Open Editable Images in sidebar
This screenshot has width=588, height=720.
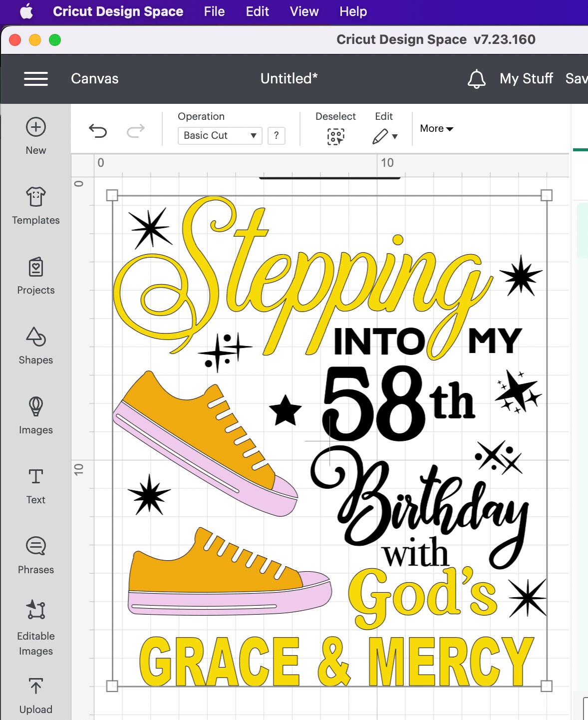(x=36, y=628)
